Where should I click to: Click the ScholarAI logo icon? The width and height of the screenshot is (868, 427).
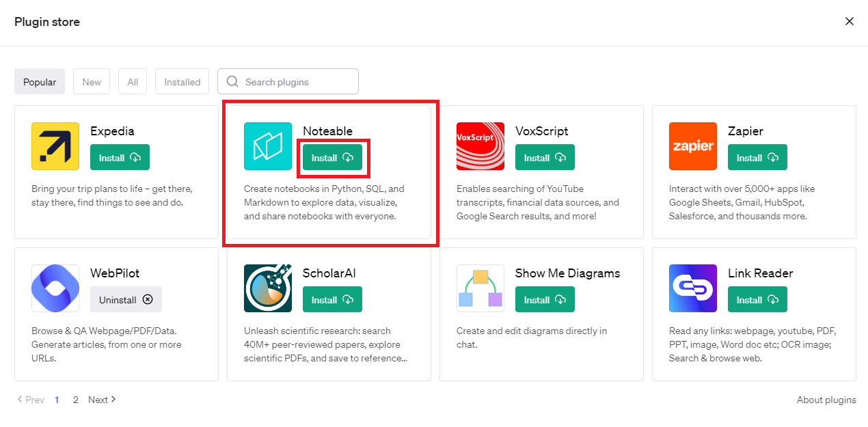268,288
